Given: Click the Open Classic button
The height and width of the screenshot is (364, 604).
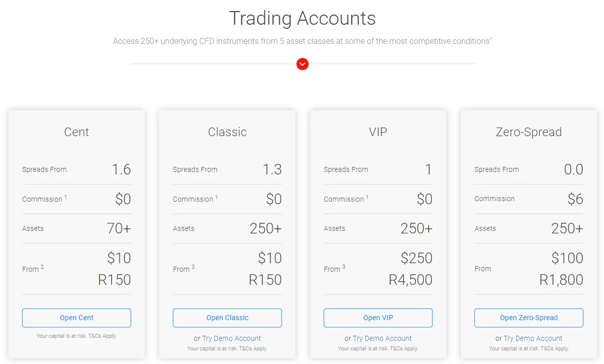Looking at the screenshot, I should (x=227, y=318).
